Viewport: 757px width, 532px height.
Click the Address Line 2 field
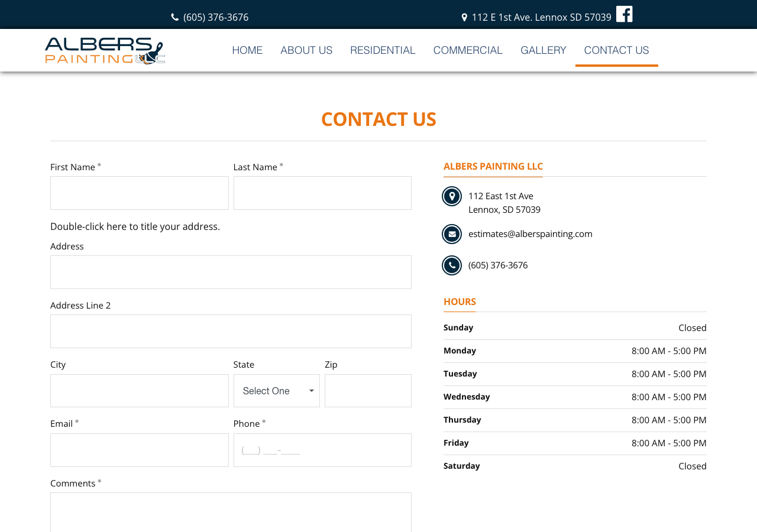pyautogui.click(x=231, y=331)
